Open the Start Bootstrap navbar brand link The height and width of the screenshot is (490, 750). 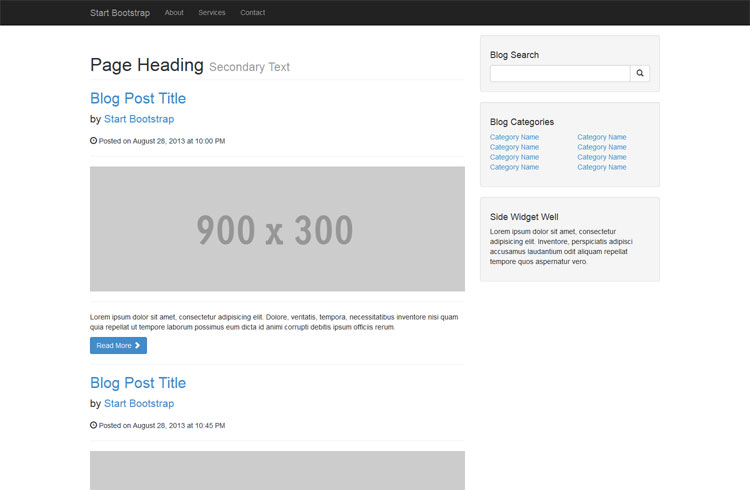coord(120,13)
